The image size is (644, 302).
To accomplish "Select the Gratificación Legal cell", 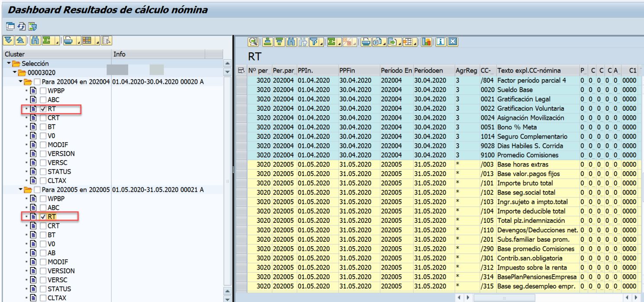I will [537, 99].
